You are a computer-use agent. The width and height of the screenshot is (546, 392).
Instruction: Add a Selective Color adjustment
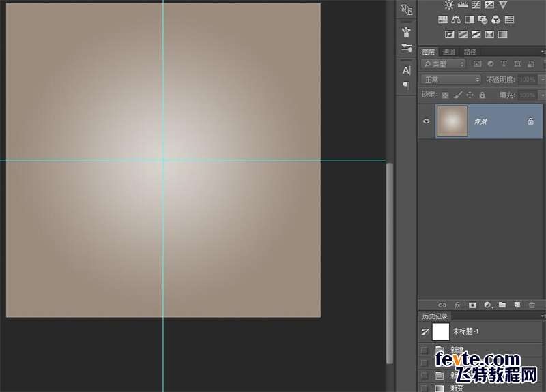(489, 35)
